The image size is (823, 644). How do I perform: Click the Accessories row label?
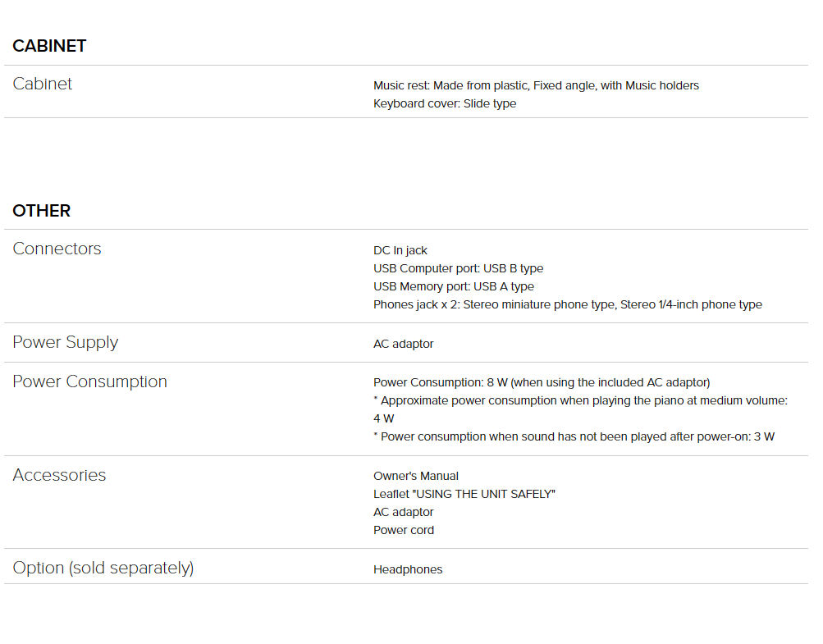pyautogui.click(x=59, y=474)
